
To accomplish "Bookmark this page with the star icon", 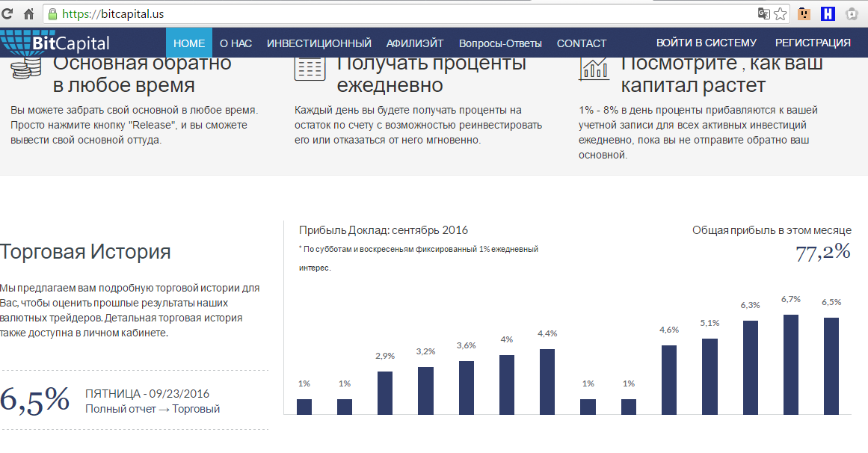I will coord(780,13).
